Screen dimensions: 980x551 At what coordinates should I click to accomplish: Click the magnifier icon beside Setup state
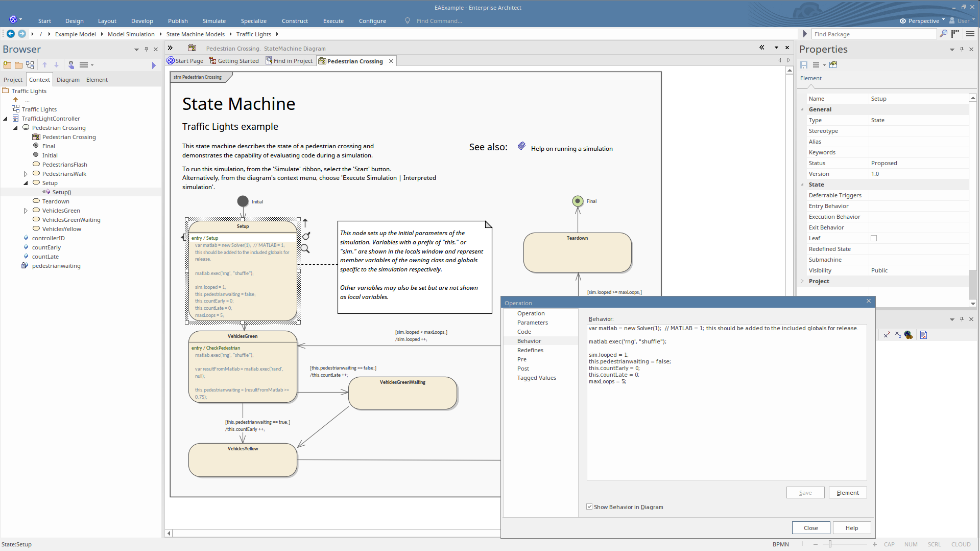[305, 249]
